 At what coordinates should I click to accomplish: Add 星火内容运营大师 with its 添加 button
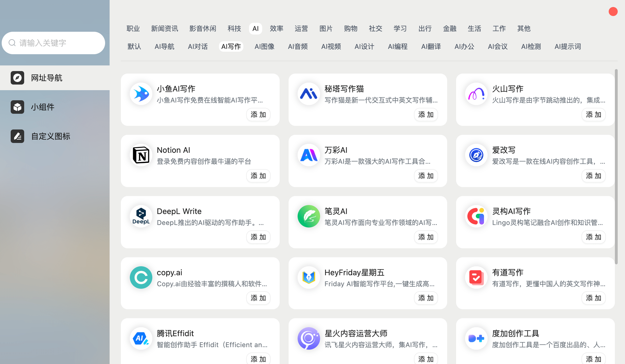click(x=426, y=359)
